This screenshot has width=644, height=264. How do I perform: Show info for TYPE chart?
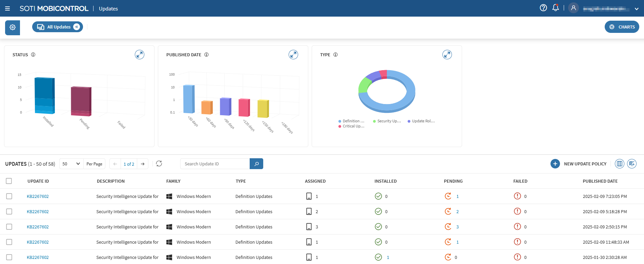click(x=335, y=55)
